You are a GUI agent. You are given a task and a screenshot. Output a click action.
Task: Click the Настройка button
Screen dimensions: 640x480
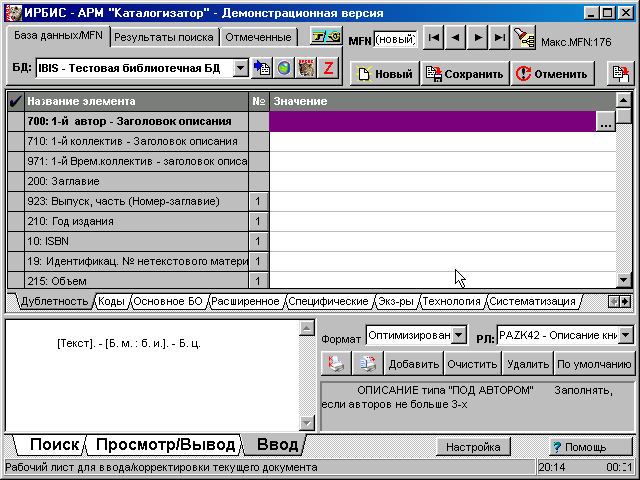473,446
